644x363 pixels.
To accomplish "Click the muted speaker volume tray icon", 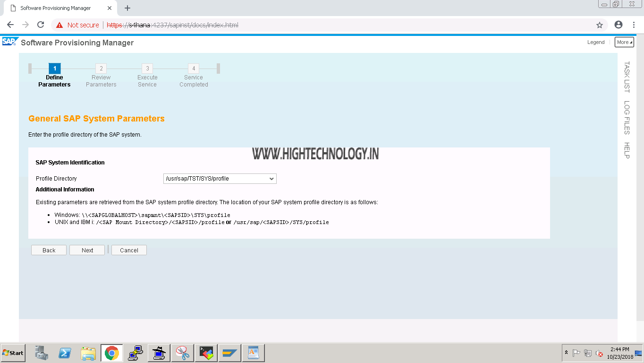I will pos(599,353).
